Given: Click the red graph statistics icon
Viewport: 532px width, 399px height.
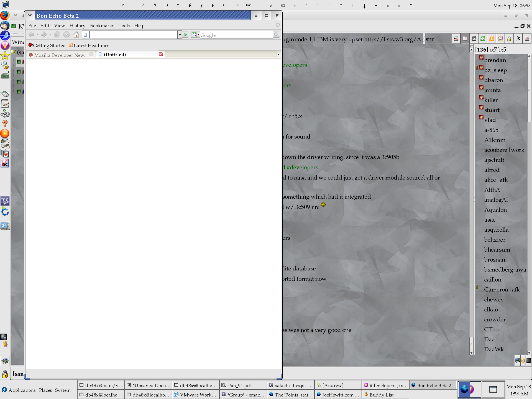Looking at the screenshot, I should [527, 39].
